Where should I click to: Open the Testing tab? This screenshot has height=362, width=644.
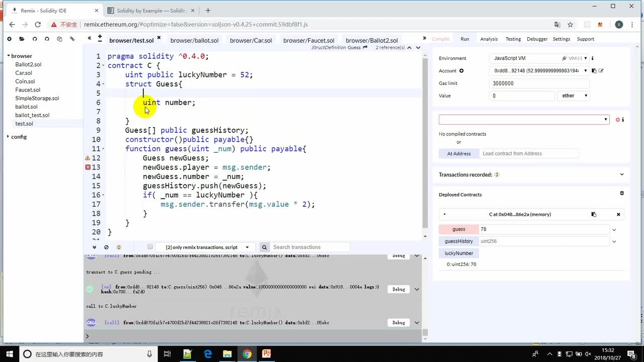(513, 39)
